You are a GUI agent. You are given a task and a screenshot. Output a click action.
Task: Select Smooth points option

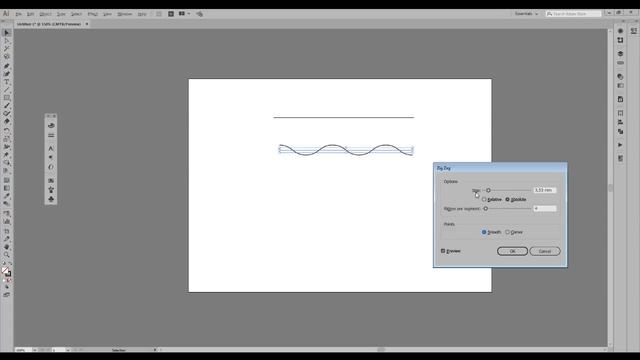pos(491,232)
